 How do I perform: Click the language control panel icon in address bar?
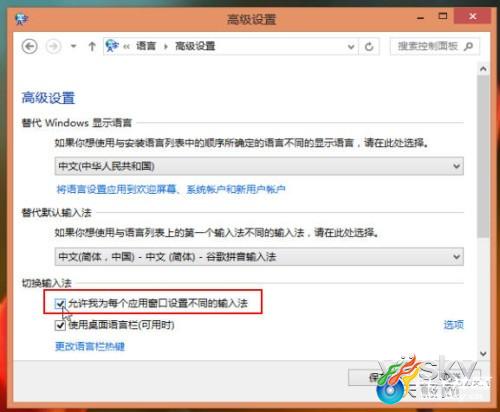coord(112,46)
